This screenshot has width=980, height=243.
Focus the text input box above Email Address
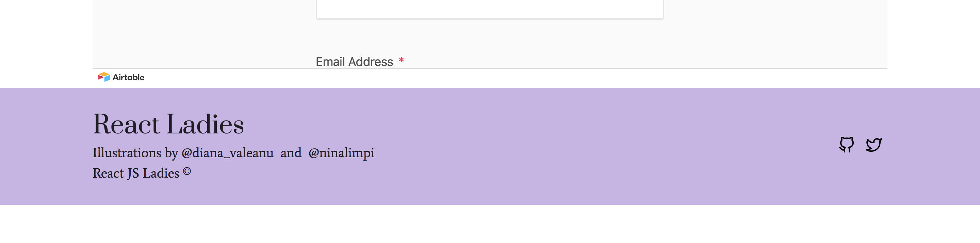pyautogui.click(x=490, y=9)
